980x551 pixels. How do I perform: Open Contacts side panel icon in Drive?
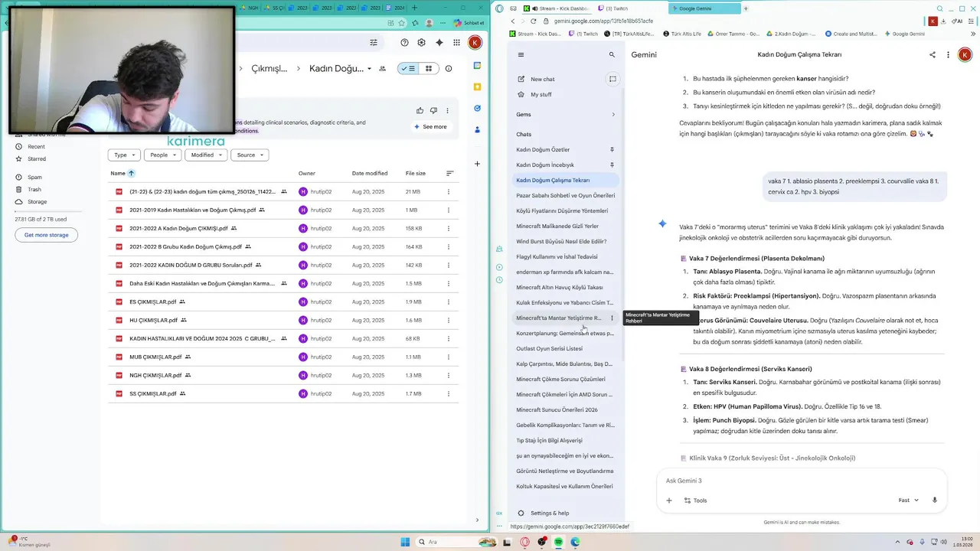coord(477,130)
